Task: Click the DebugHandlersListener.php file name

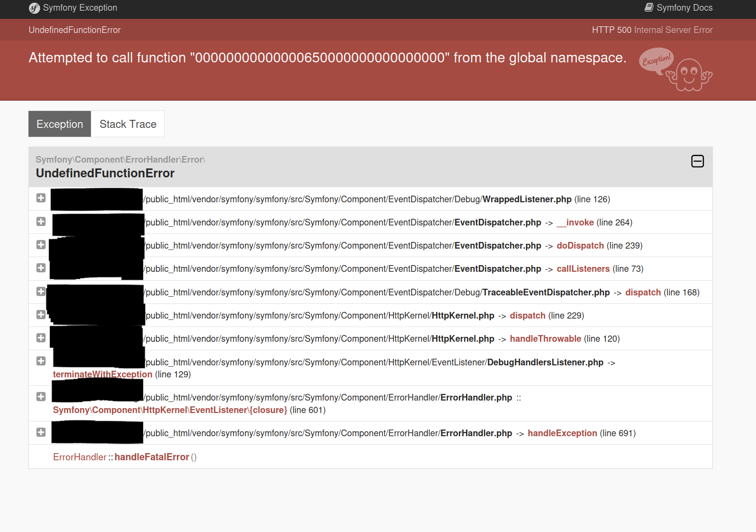Action: click(x=545, y=362)
